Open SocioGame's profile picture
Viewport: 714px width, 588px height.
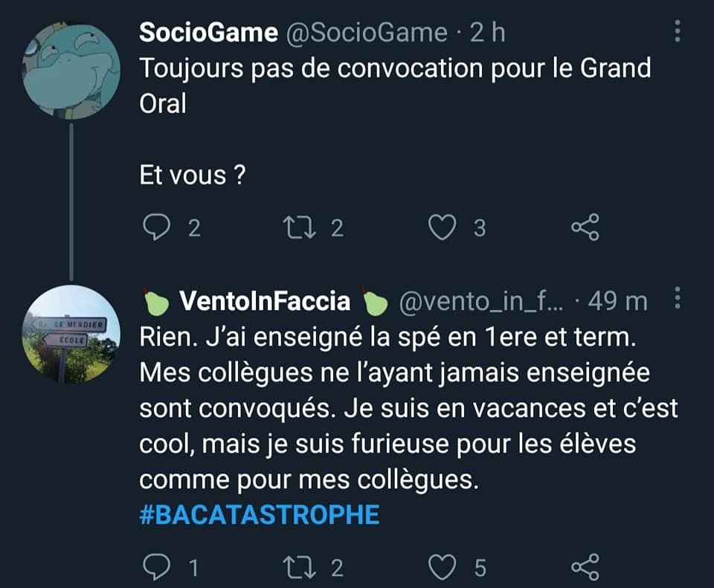pyautogui.click(x=71, y=71)
